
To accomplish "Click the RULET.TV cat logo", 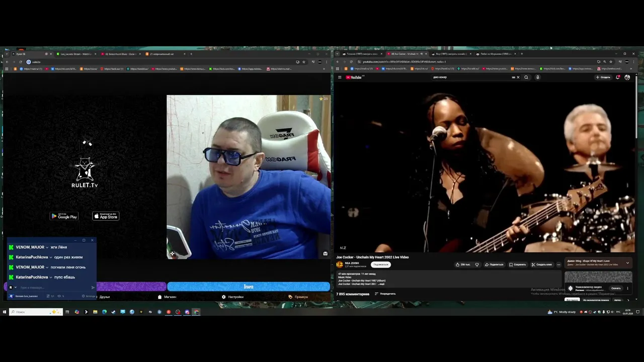I will [x=85, y=172].
